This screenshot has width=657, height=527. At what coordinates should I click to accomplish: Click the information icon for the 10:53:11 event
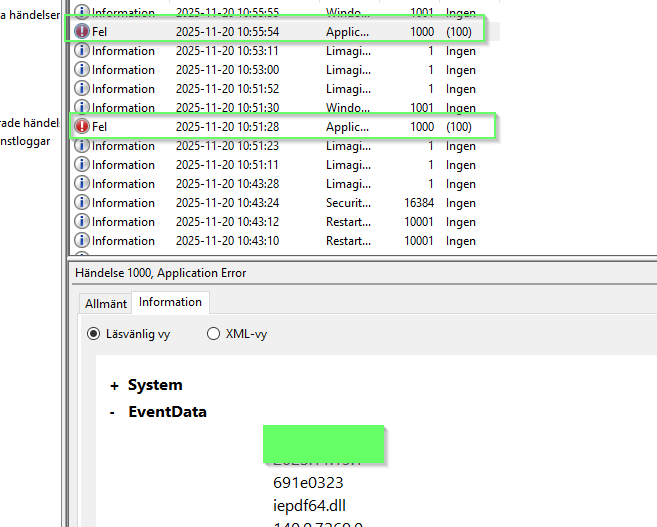click(x=82, y=51)
